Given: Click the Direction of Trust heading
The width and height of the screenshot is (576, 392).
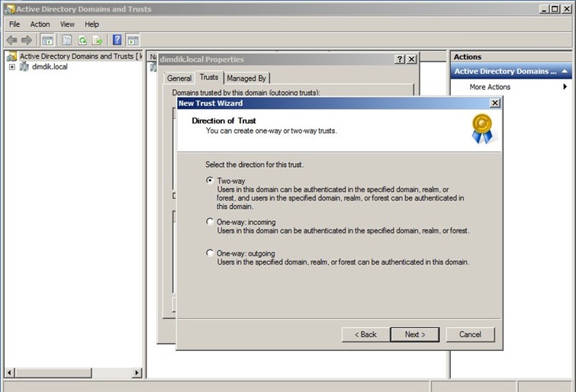Looking at the screenshot, I should click(x=224, y=120).
